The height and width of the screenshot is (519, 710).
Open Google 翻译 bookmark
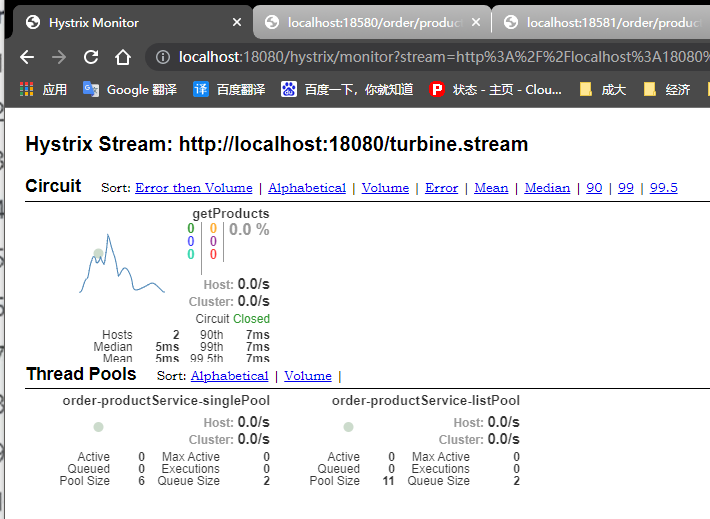(x=130, y=89)
